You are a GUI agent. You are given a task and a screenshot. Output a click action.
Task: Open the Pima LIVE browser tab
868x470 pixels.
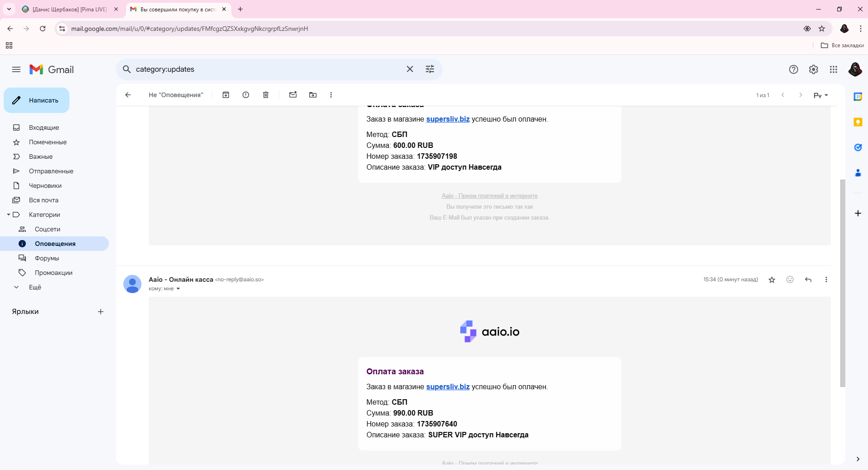click(70, 9)
